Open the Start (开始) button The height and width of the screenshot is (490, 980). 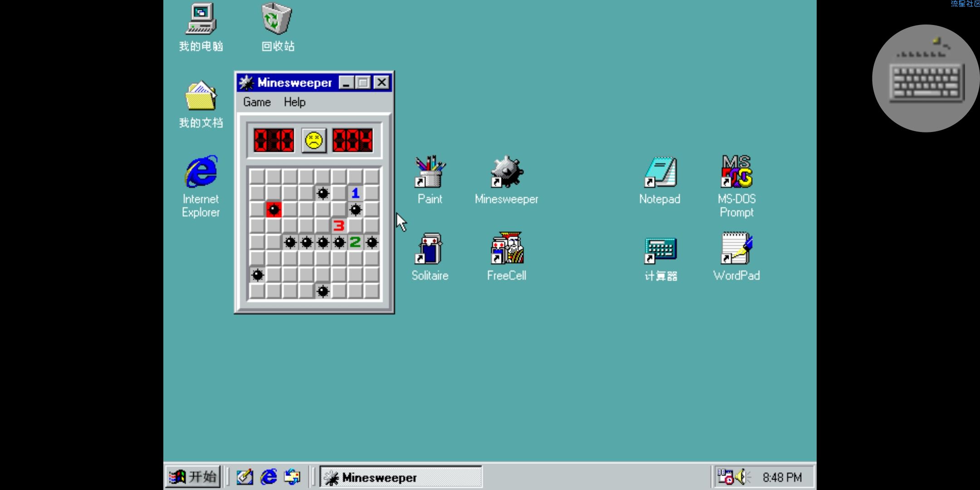click(193, 477)
